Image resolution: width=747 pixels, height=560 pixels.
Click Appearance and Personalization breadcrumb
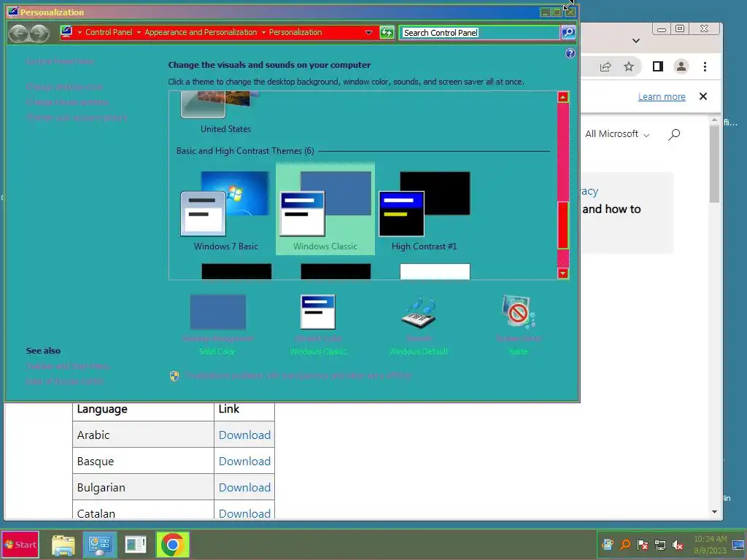point(201,32)
